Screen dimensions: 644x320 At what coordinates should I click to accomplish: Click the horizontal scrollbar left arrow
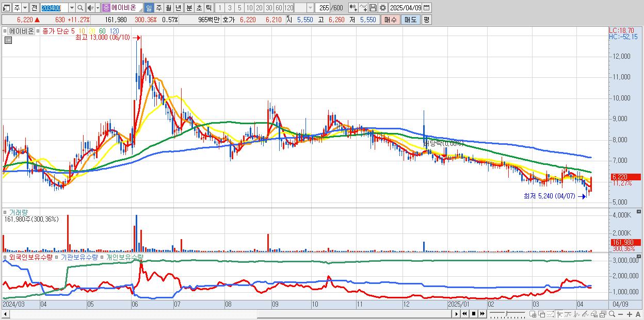[5, 314]
